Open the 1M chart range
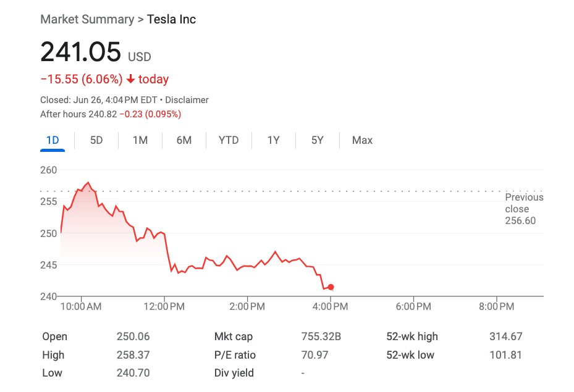574x392 pixels. pyautogui.click(x=140, y=140)
